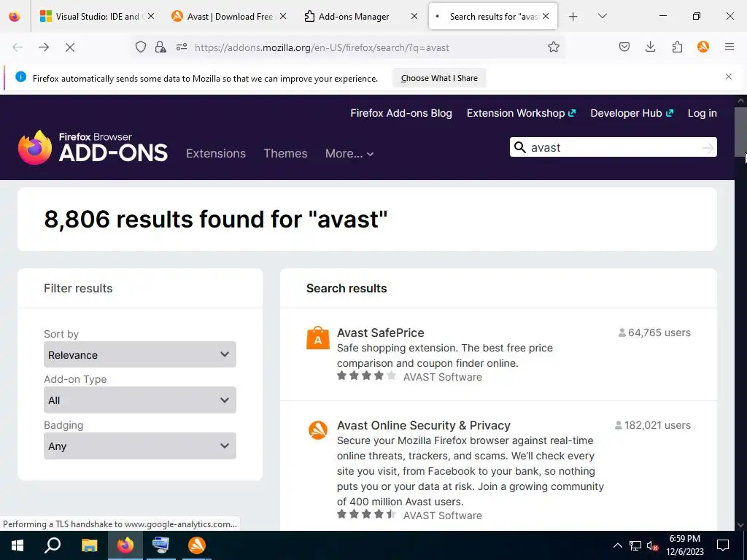The image size is (747, 560).
Task: Open the Firefox hamburger application menu
Action: click(x=729, y=47)
